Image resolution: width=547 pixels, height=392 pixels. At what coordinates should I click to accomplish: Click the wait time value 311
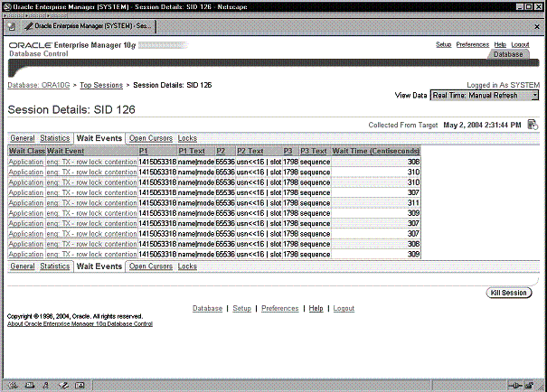click(x=413, y=203)
